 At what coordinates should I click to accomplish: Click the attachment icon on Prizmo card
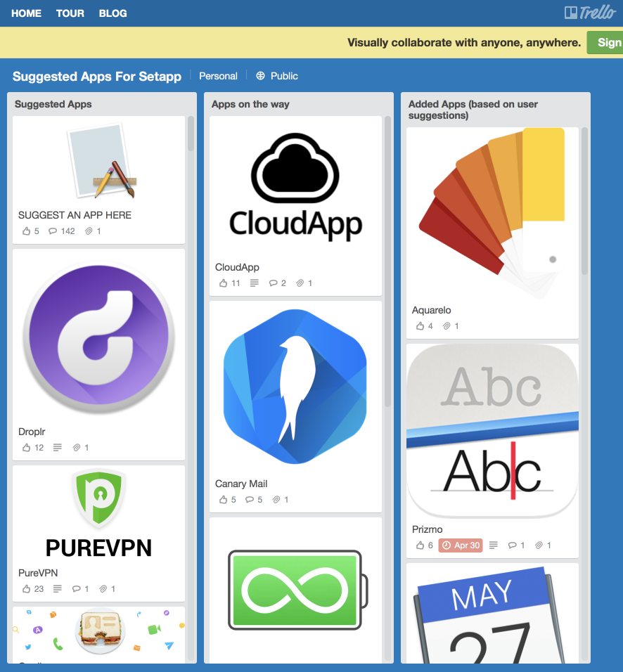pos(539,545)
